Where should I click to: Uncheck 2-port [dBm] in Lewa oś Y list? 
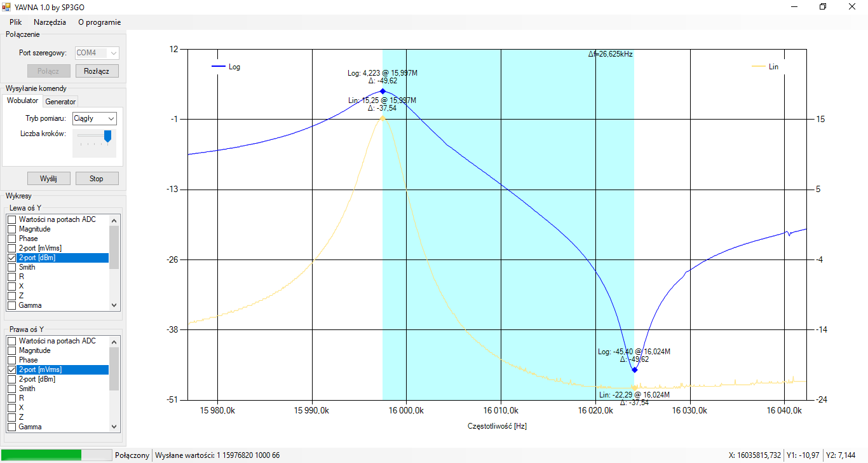11,258
